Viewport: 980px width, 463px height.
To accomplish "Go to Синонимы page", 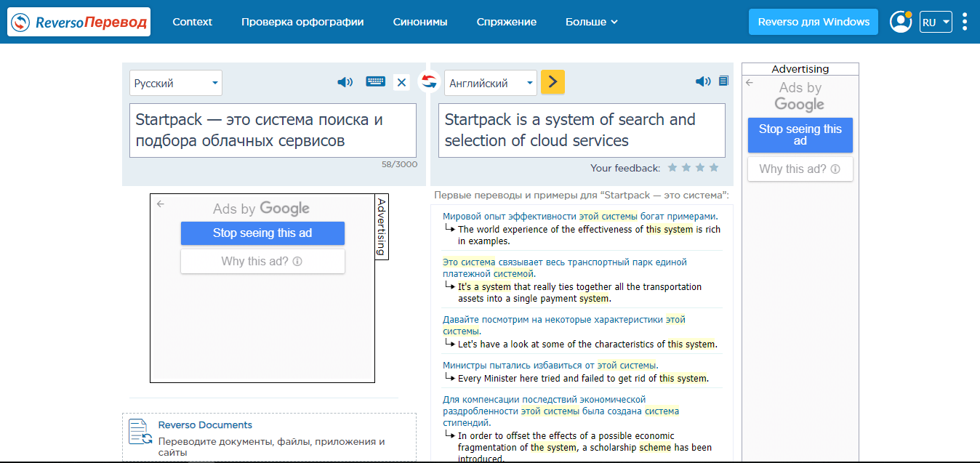I will click(x=420, y=22).
